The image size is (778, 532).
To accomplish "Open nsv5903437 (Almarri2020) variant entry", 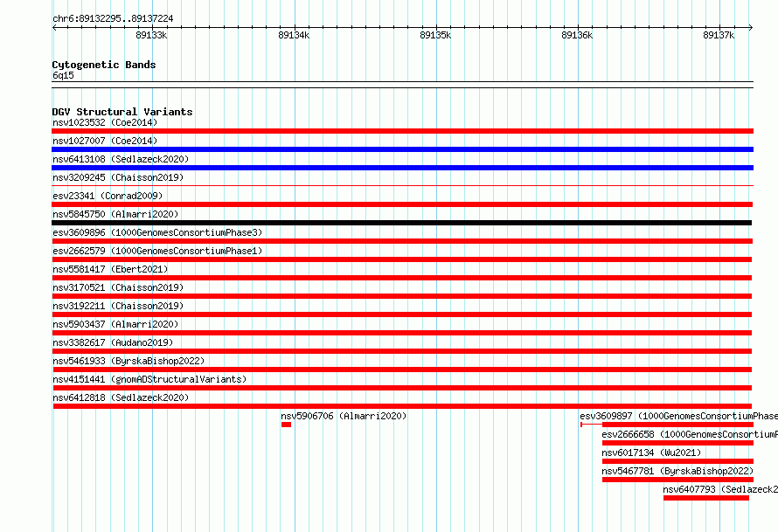I will tap(115, 324).
